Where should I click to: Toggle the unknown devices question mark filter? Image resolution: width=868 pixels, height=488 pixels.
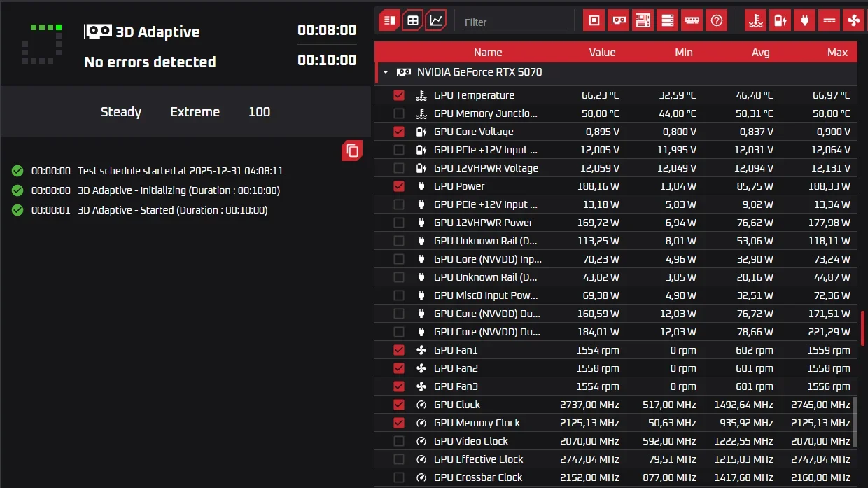click(716, 20)
